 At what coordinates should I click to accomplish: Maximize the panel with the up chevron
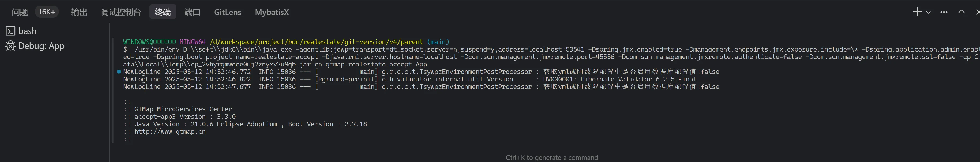(x=961, y=12)
